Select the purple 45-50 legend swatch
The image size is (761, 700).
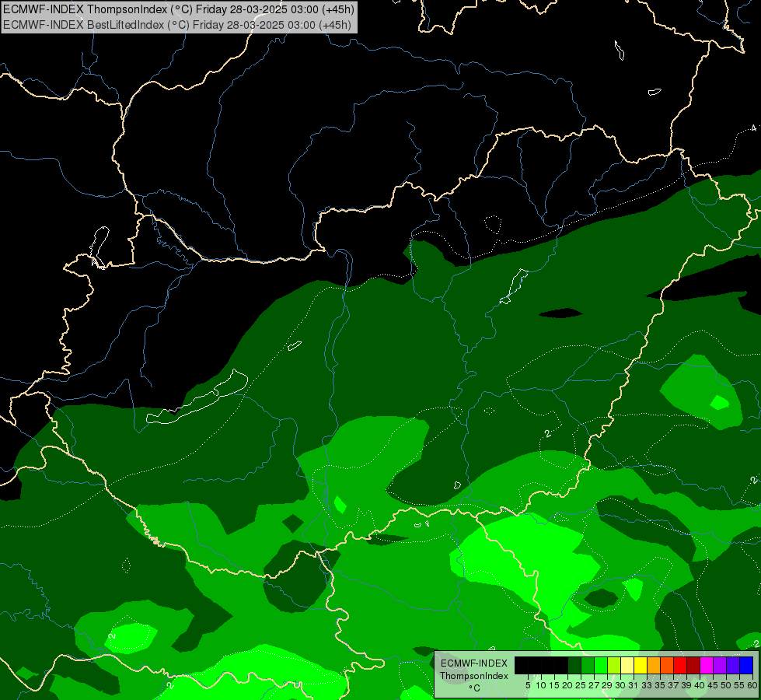tap(720, 665)
